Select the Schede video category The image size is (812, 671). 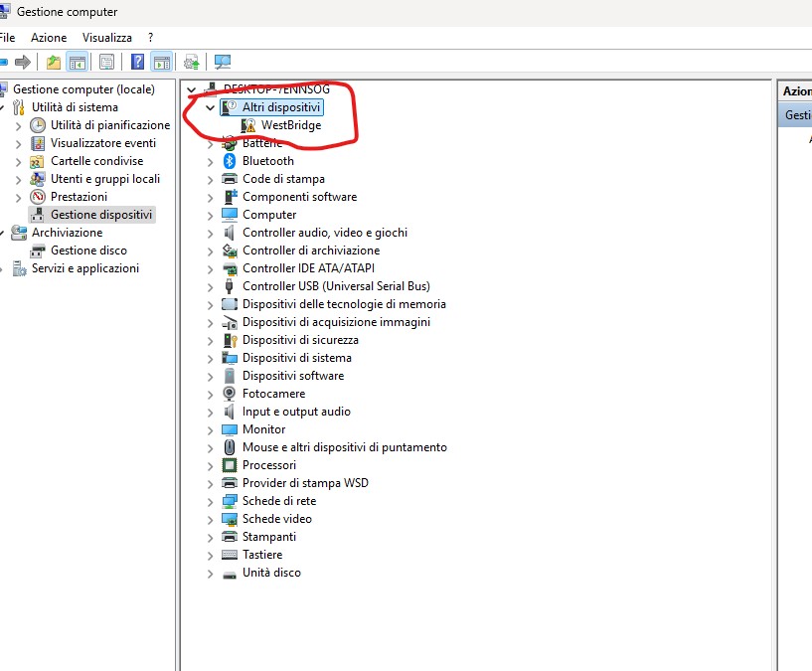(x=277, y=519)
